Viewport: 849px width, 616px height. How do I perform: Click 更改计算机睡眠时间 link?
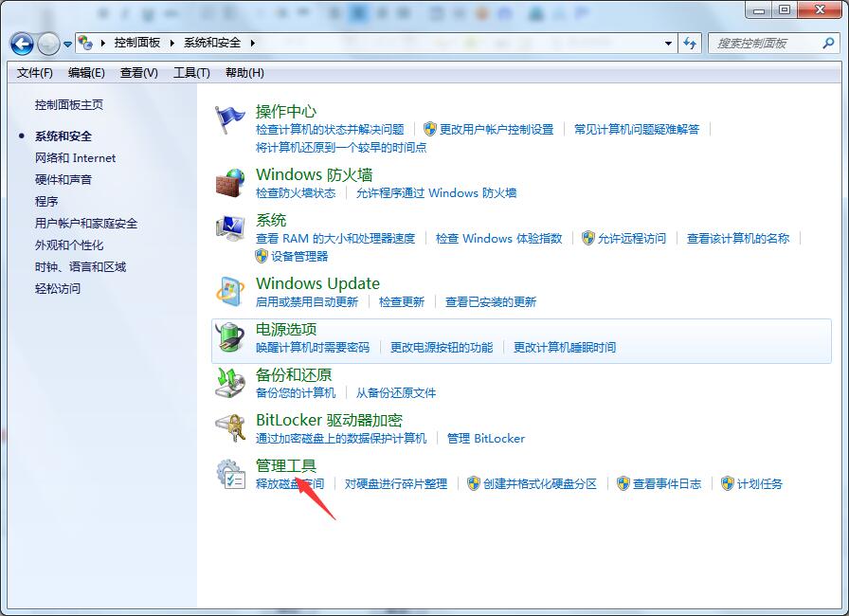pyautogui.click(x=565, y=347)
